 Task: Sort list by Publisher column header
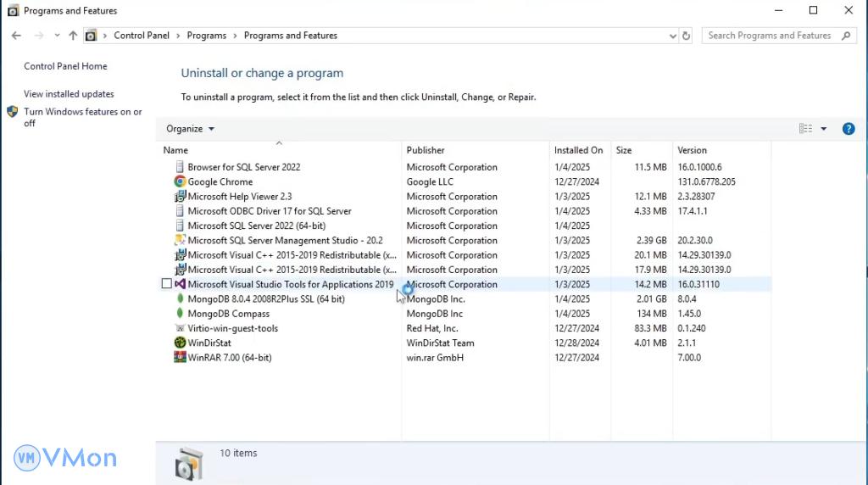[426, 150]
